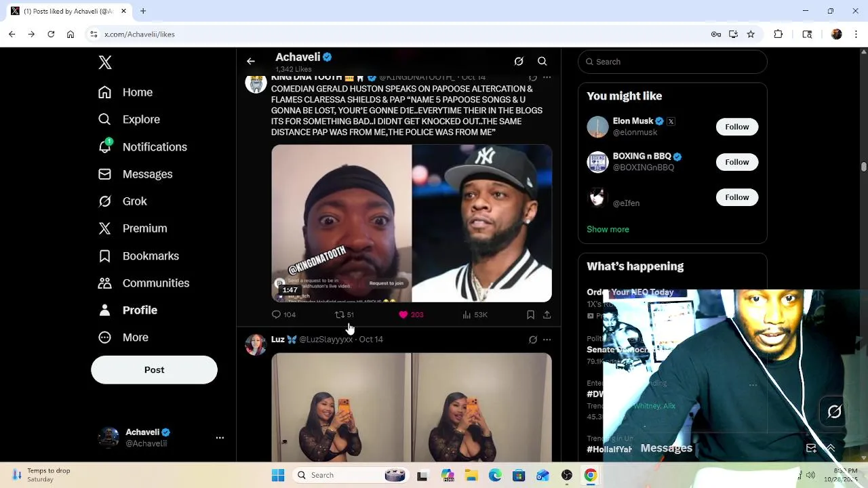The height and width of the screenshot is (488, 868).
Task: Focus the X Search input field
Action: coord(673,62)
